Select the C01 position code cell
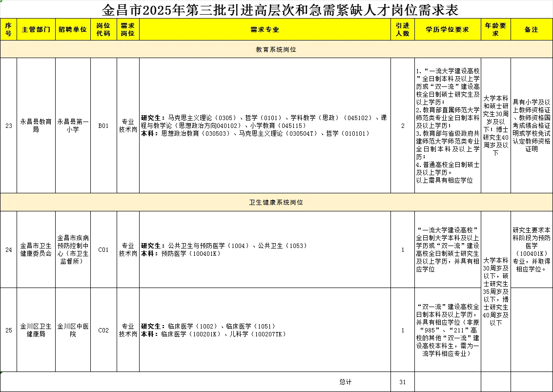 (x=104, y=249)
